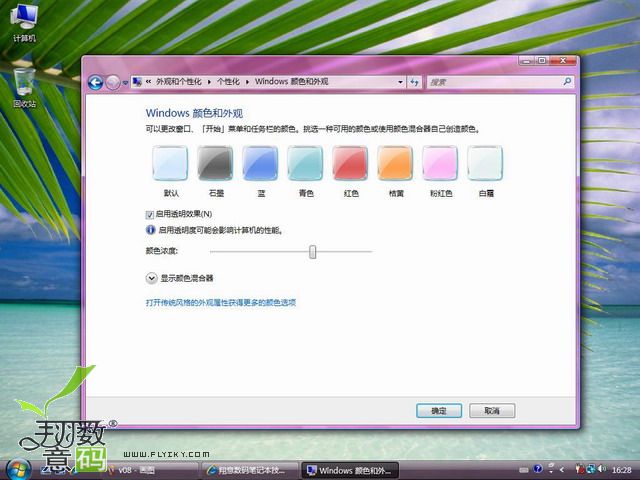Viewport: 640px width, 480px height.
Task: Click the Forward navigation arrow button
Action: coord(113,83)
